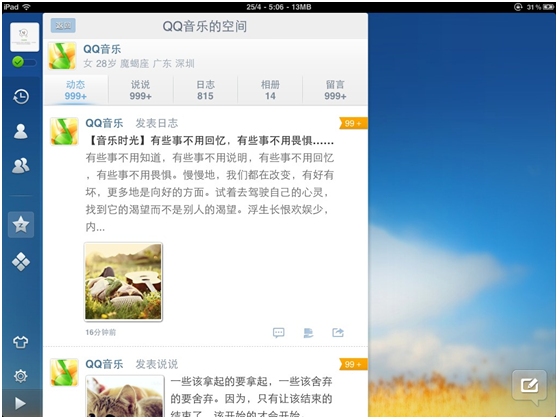This screenshot has width=558, height=419.
Task: Tap the back button in header
Action: click(x=63, y=26)
